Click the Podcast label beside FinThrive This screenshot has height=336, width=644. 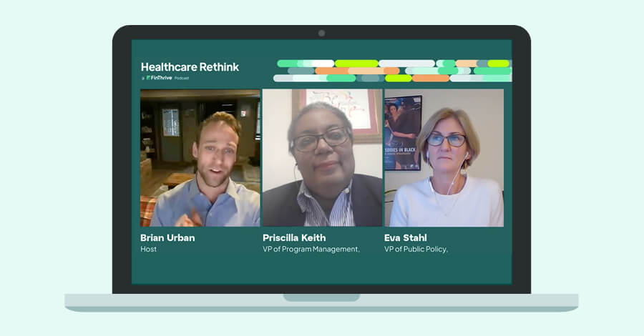click(182, 78)
